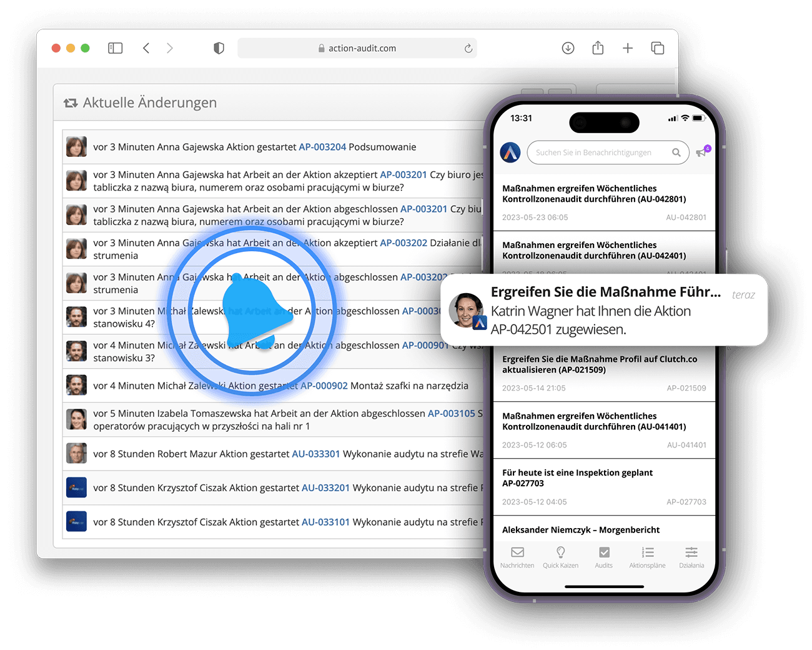Open link AP-003204 Podsumowanie
Image resolution: width=812 pixels, height=650 pixels.
coord(322,147)
